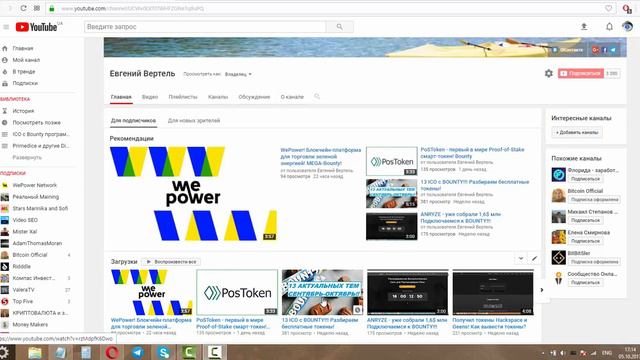Viewport: 640px width, 360px height.
Task: Switch to Для новых зрителей view
Action: click(x=194, y=121)
